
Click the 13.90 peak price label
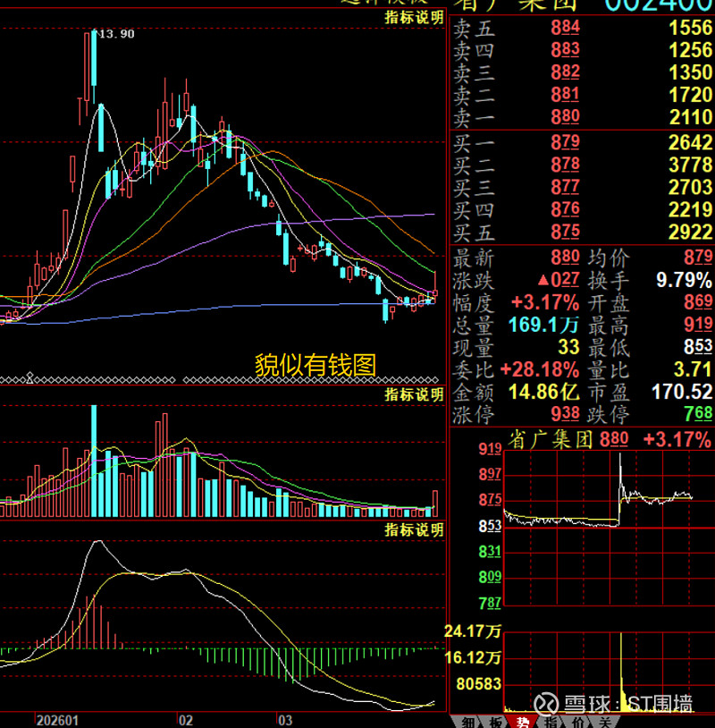(x=116, y=34)
